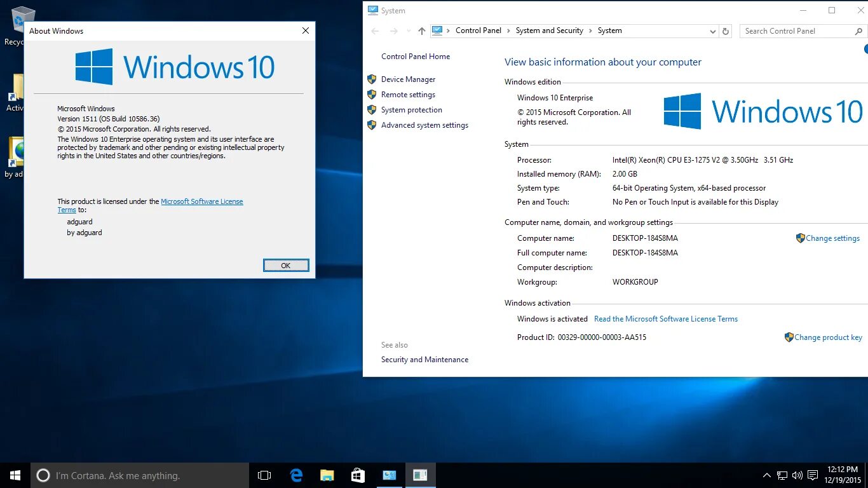Switch to the About Windows taskbar button
868x488 pixels.
(420, 475)
